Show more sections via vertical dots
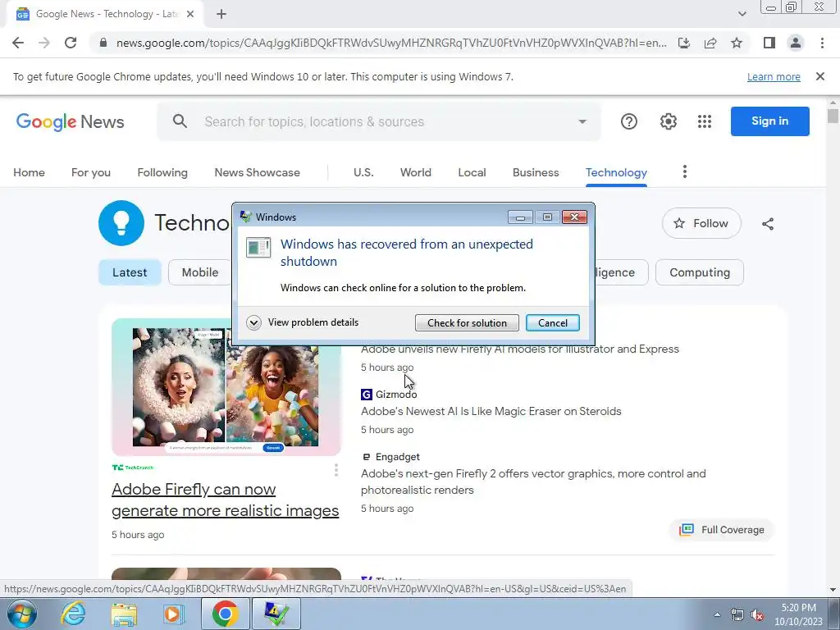 click(x=685, y=172)
